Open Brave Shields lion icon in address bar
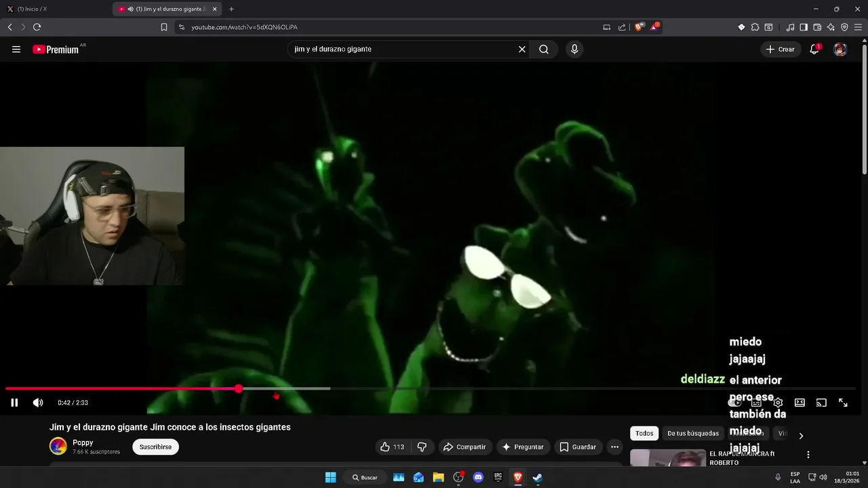This screenshot has width=868, height=488. 639,27
